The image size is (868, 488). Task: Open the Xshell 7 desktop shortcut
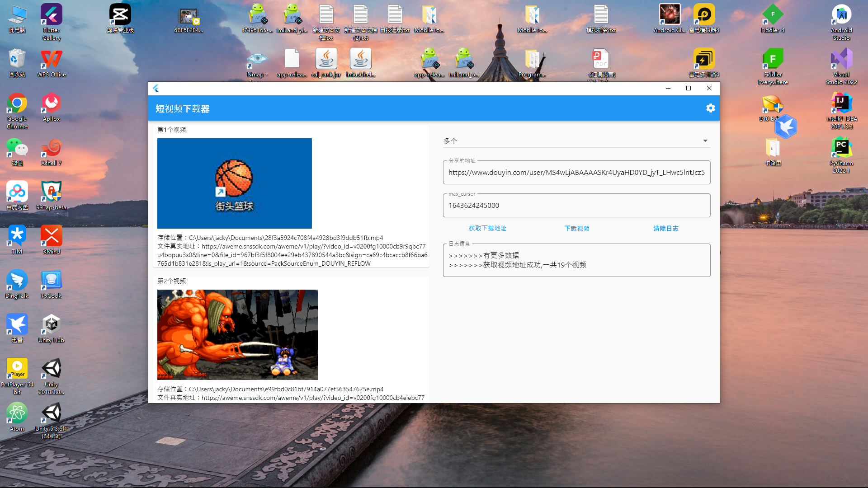click(51, 148)
